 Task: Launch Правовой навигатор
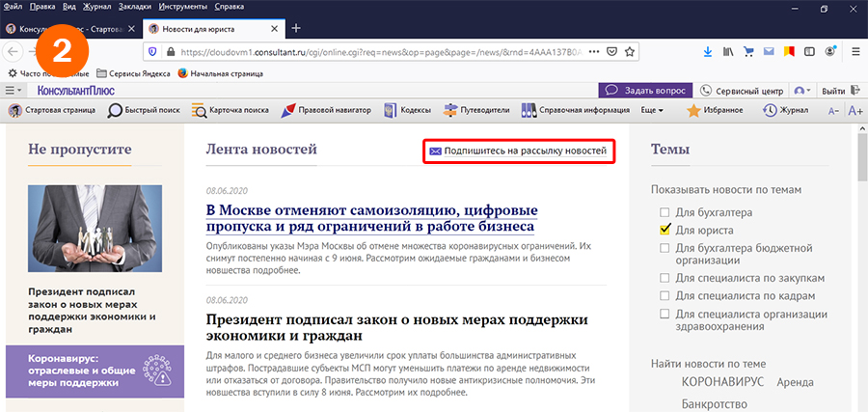(x=326, y=110)
